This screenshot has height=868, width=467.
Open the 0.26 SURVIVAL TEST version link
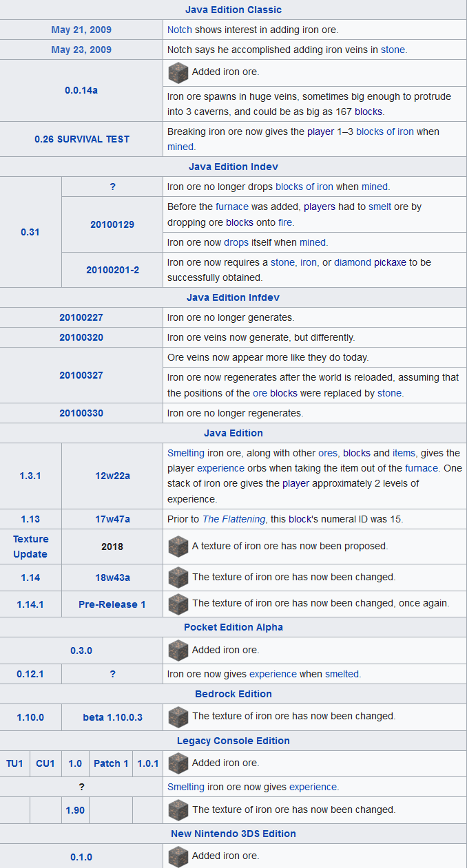82,139
